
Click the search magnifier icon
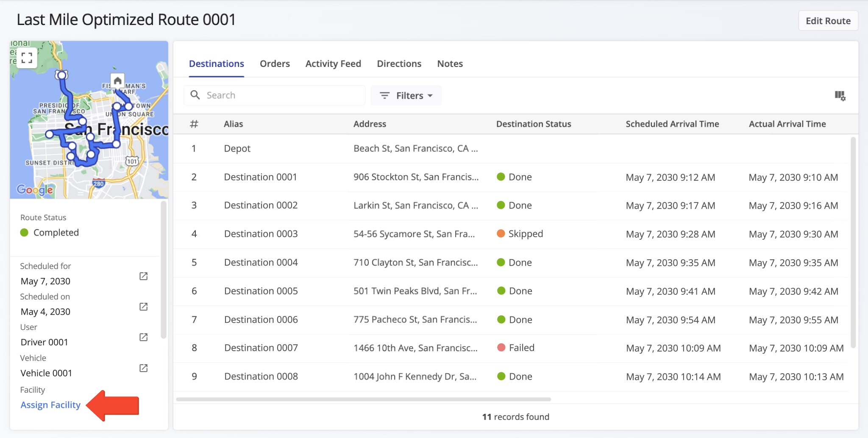pos(195,95)
